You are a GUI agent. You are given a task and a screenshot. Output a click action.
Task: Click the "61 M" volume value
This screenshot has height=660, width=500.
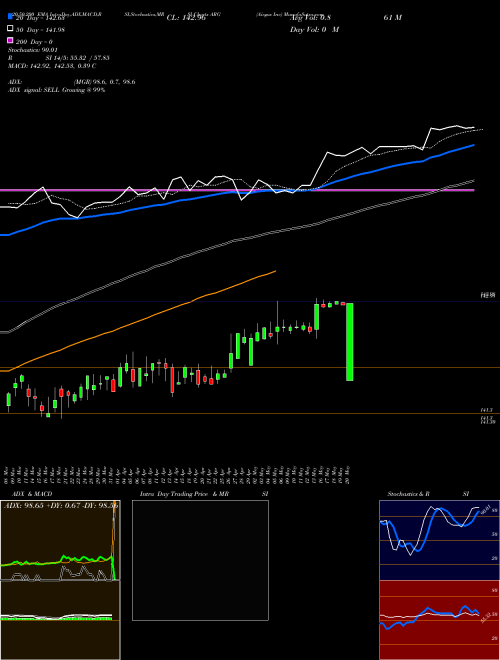point(393,18)
